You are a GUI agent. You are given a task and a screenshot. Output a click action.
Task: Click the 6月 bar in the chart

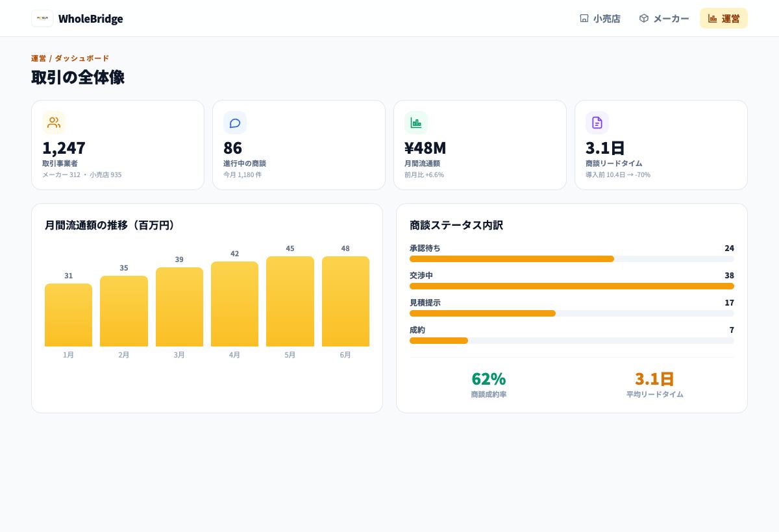point(345,302)
